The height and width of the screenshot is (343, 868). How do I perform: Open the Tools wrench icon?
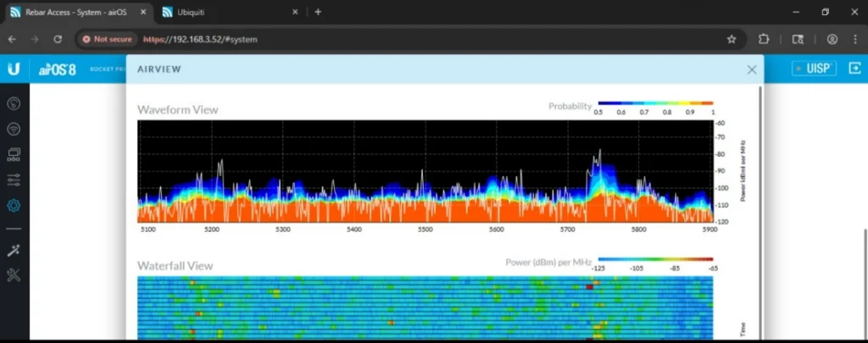(14, 275)
